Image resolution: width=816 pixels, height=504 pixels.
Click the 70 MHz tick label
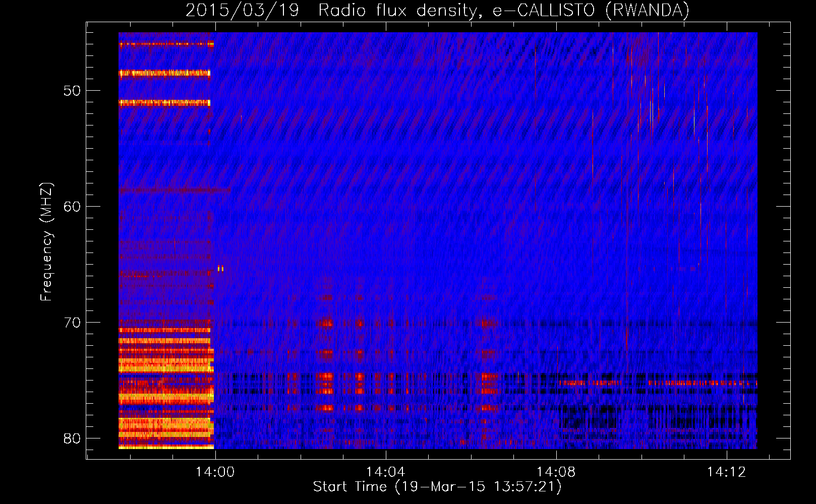click(x=72, y=323)
